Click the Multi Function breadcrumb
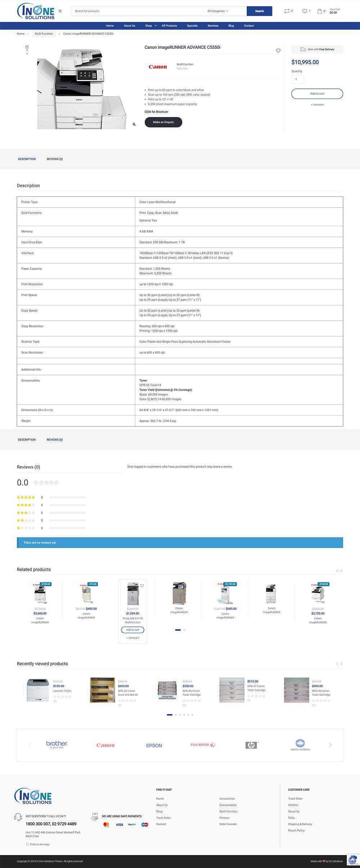This screenshot has width=360, height=868. (44, 34)
